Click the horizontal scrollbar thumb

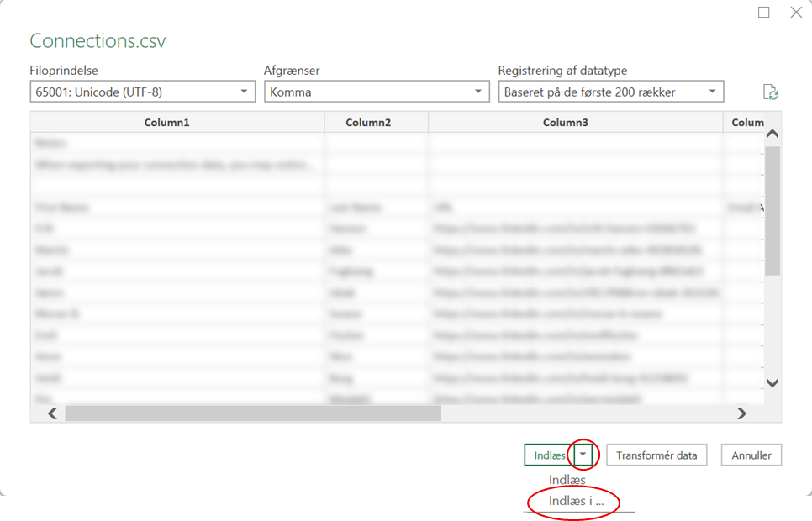pyautogui.click(x=252, y=413)
